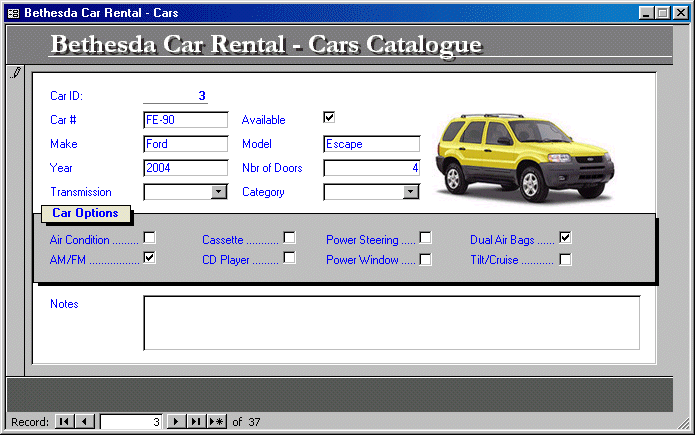Click the Make field containing Ford
695x435 pixels.
(186, 144)
